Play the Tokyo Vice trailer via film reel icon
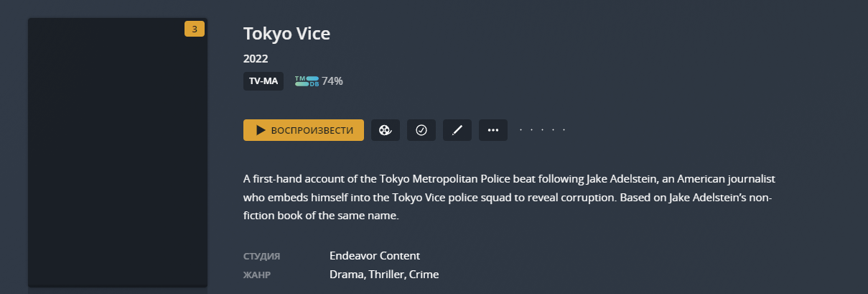868x294 pixels. pos(386,130)
